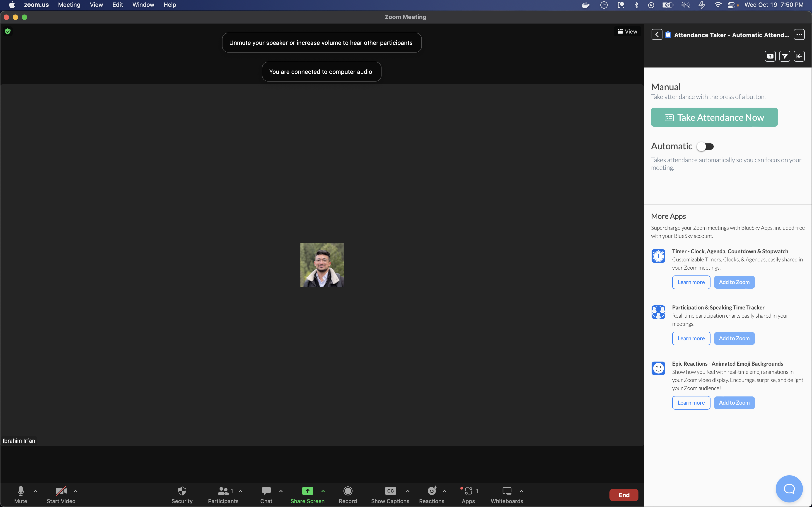Click the Ibrahim Irfan name label
This screenshot has height=507, width=812.
click(19, 441)
